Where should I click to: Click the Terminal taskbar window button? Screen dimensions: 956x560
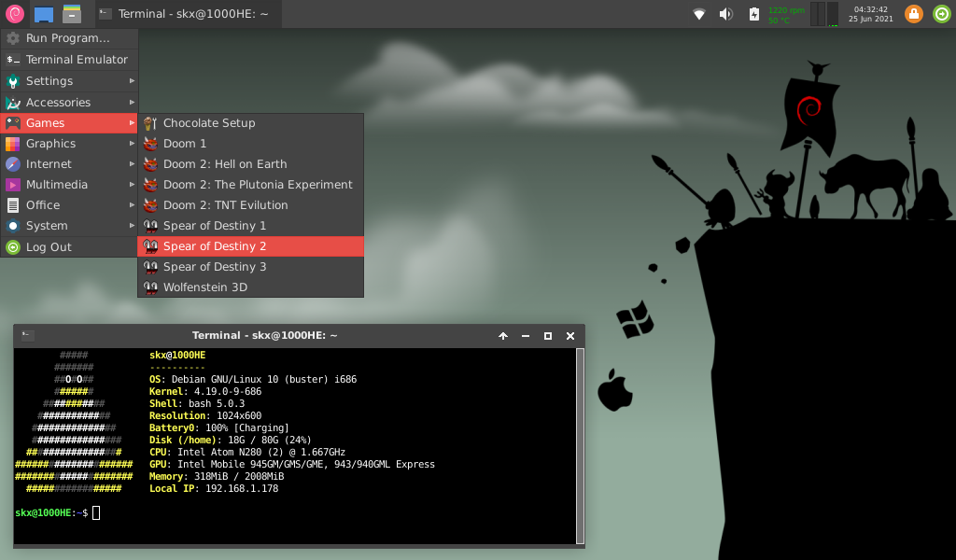(x=188, y=13)
